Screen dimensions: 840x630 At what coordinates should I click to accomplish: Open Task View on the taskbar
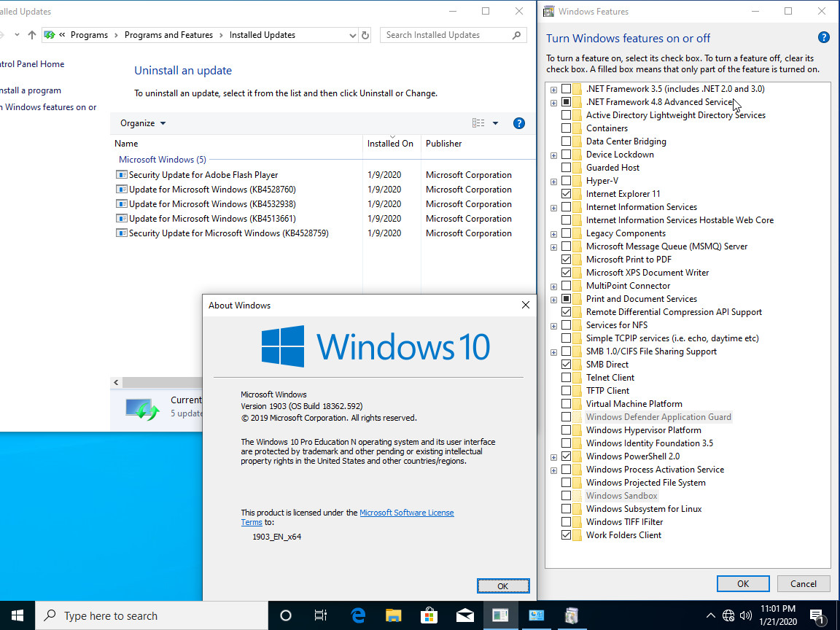321,615
